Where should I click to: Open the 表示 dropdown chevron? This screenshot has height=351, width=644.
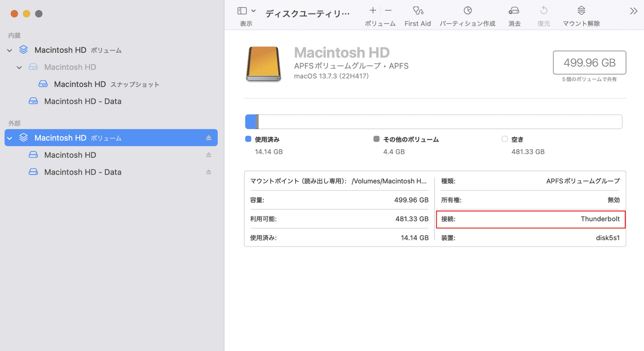click(253, 11)
